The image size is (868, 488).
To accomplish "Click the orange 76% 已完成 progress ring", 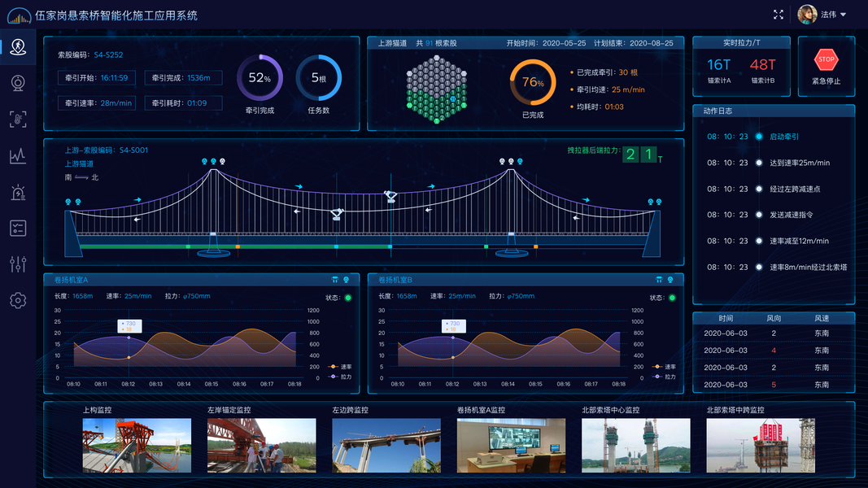I will tap(533, 82).
